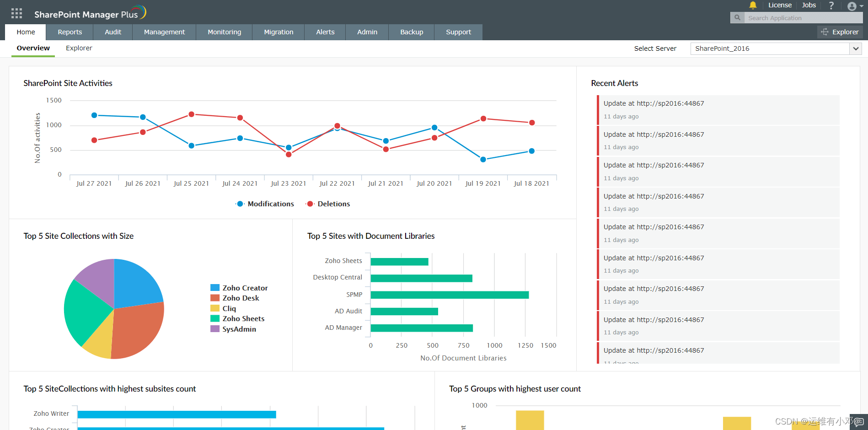Click the Deletions point for Jul 18 2021

point(532,123)
